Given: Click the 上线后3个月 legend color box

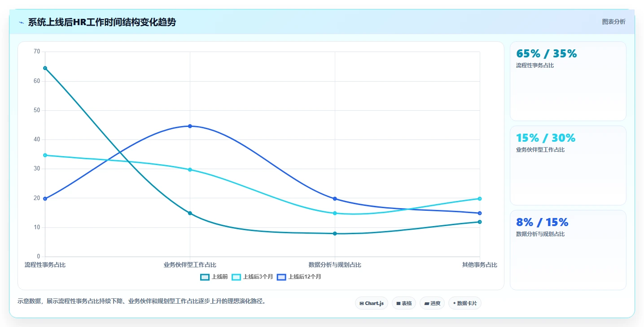Looking at the screenshot, I should pyautogui.click(x=236, y=277).
